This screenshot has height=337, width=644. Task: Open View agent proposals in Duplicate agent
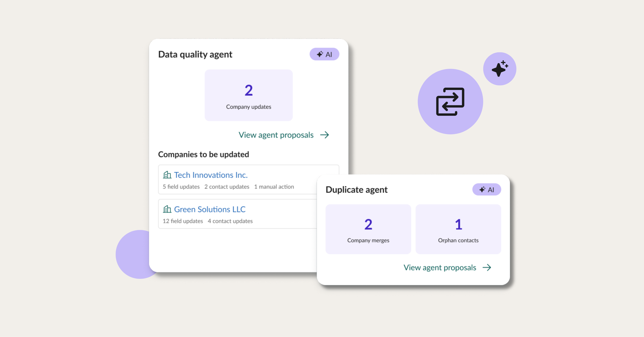440,267
